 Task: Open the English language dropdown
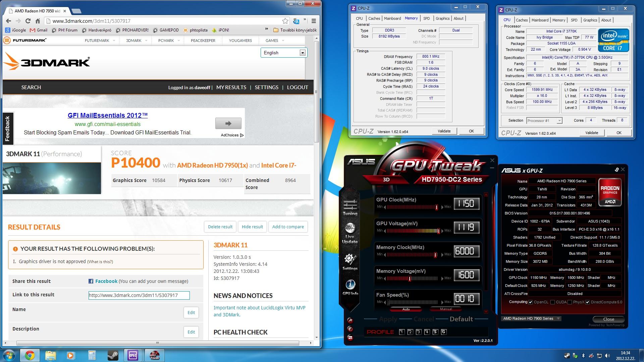(303, 53)
